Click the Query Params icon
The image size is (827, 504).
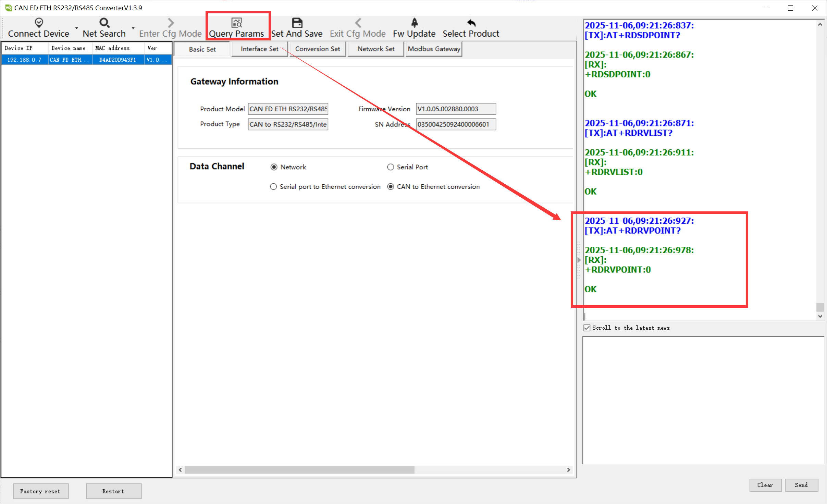[x=236, y=23]
